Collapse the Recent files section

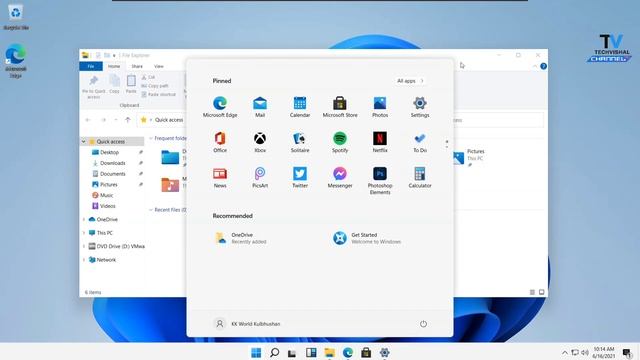151,210
